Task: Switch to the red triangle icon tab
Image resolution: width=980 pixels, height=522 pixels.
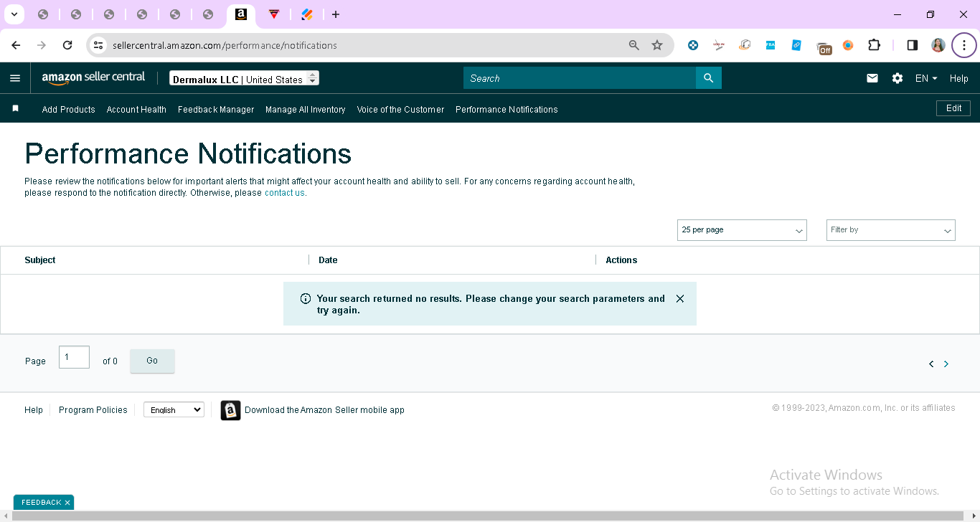Action: 274,14
